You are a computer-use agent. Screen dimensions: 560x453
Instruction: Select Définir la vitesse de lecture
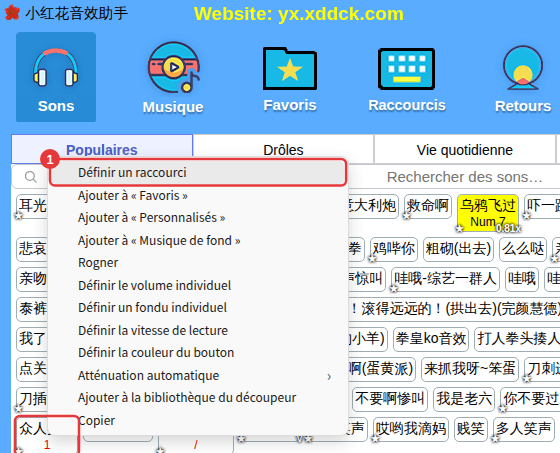(x=198, y=330)
